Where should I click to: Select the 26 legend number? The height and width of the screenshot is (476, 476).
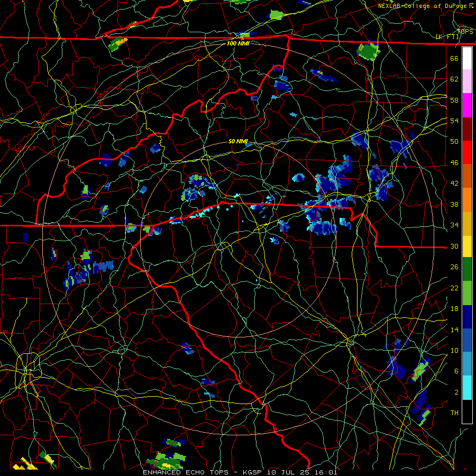coord(454,267)
